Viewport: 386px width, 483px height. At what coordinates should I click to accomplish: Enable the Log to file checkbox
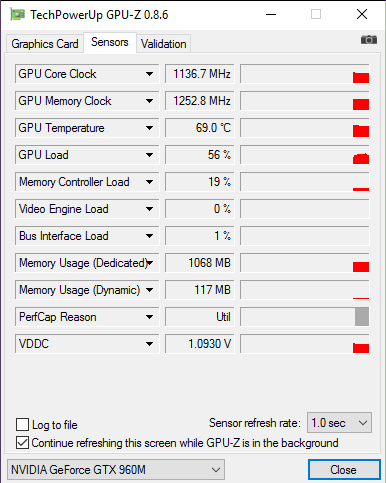[22, 425]
